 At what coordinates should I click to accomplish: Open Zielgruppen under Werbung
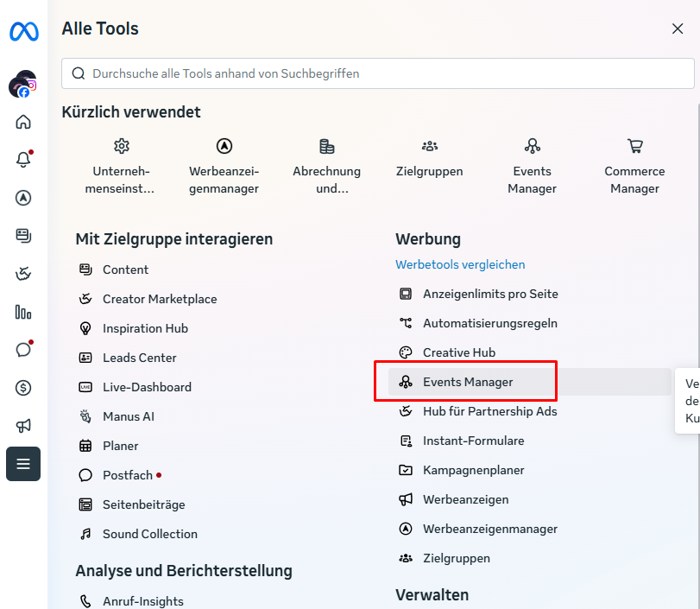coord(445,558)
